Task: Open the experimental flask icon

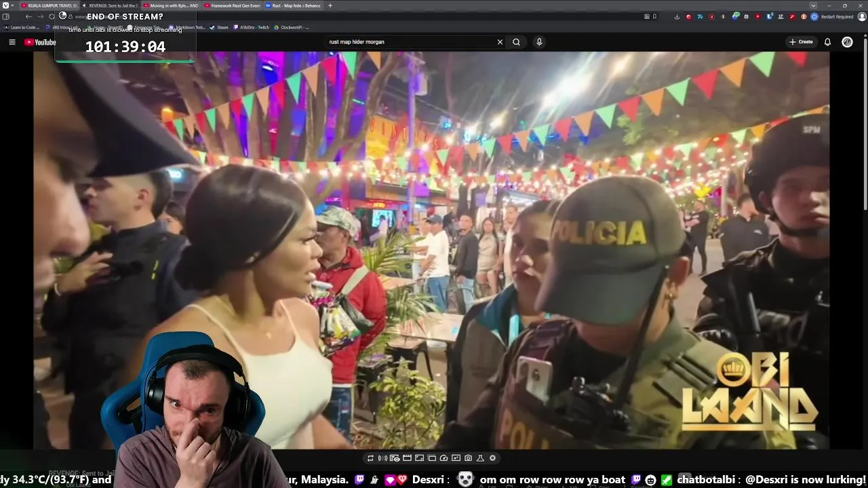Action: [x=480, y=458]
